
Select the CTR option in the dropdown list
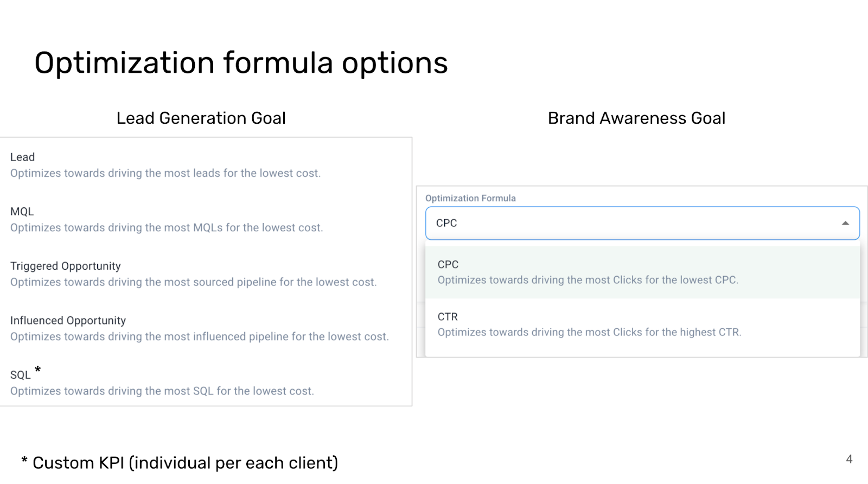tap(643, 324)
